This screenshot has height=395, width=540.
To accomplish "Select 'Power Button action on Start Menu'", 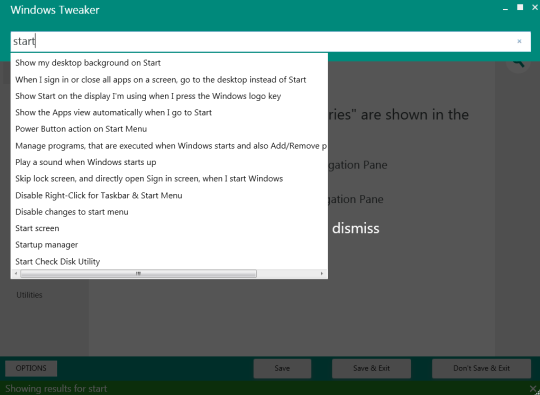I will click(x=169, y=129).
